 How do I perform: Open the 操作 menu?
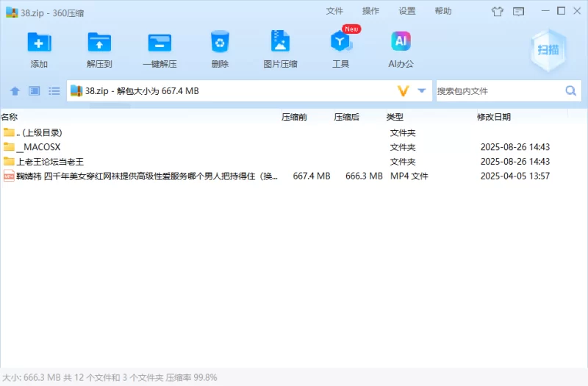click(x=370, y=11)
